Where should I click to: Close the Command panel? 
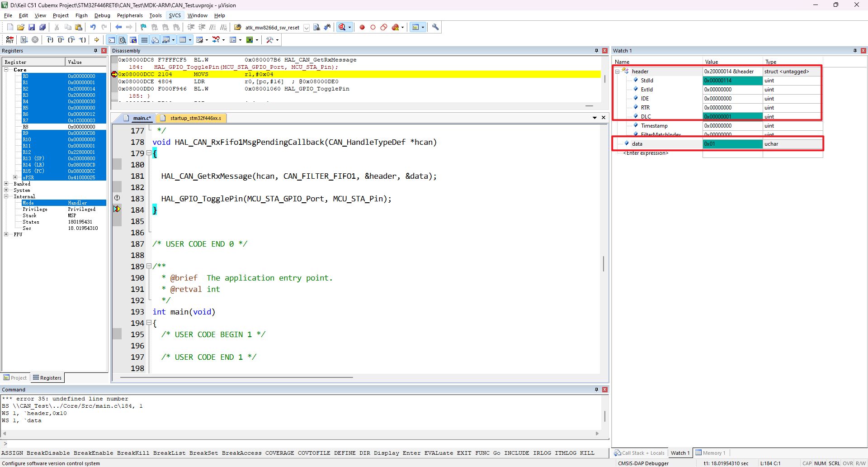[604, 390]
